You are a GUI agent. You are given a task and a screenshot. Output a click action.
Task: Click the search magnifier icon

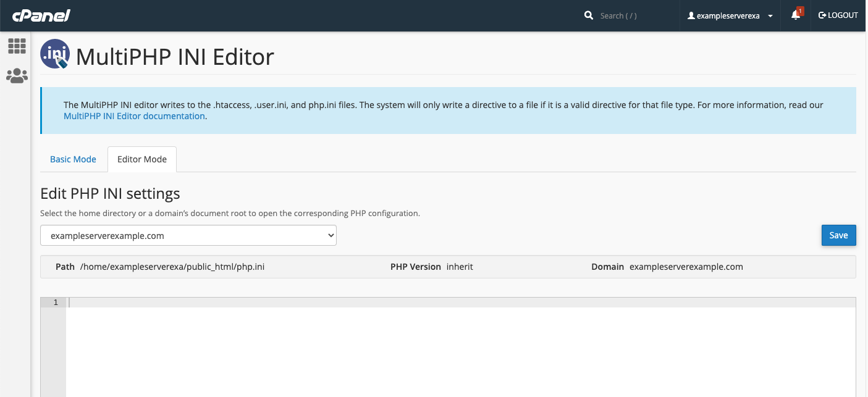(589, 15)
